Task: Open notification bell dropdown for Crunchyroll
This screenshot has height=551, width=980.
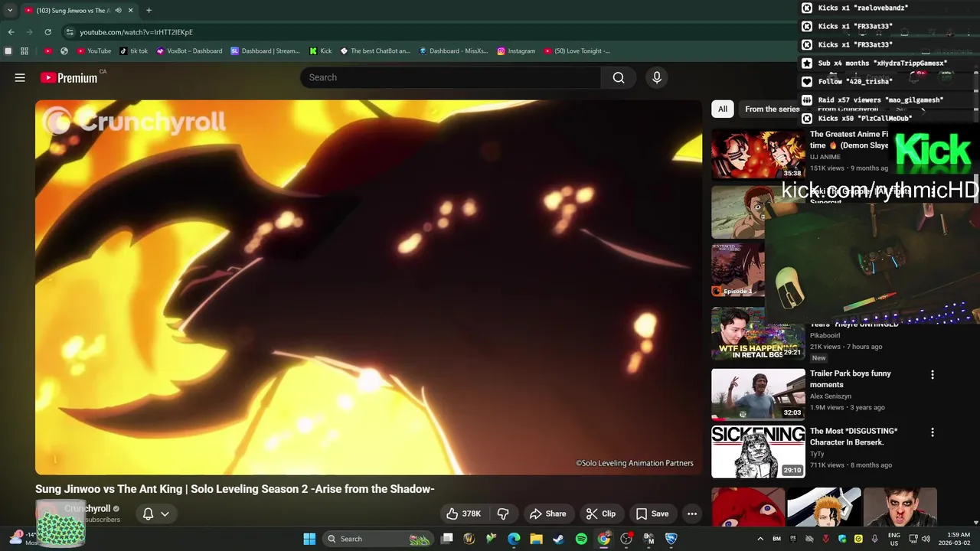Action: click(x=155, y=514)
